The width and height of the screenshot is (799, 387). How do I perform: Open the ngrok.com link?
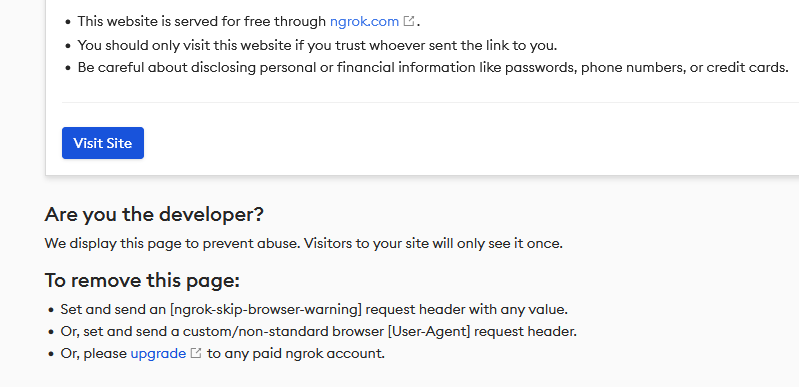[x=364, y=21]
